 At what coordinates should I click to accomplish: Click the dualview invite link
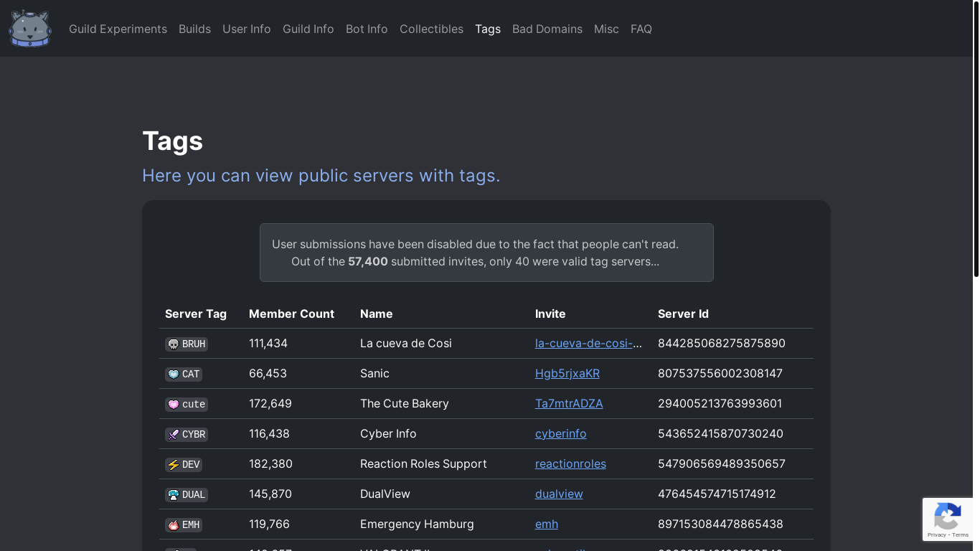coord(559,494)
